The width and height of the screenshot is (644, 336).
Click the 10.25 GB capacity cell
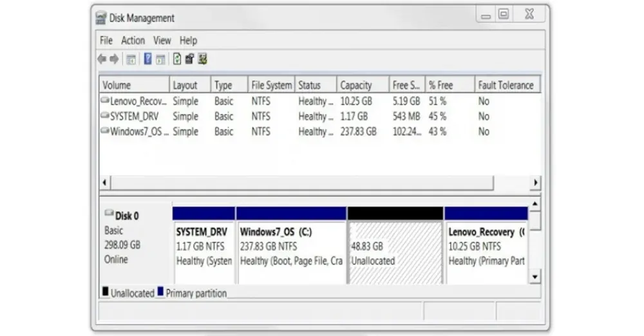(x=355, y=101)
